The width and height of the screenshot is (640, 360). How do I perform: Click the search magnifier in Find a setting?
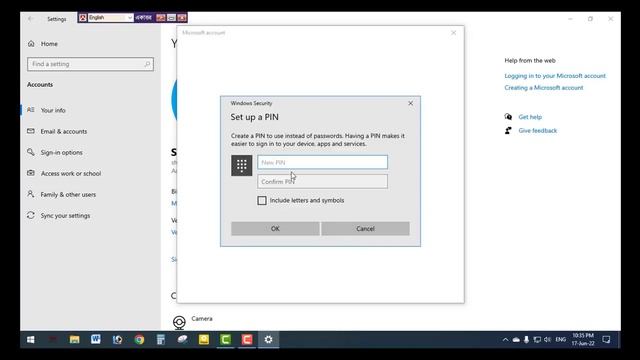[x=147, y=64]
